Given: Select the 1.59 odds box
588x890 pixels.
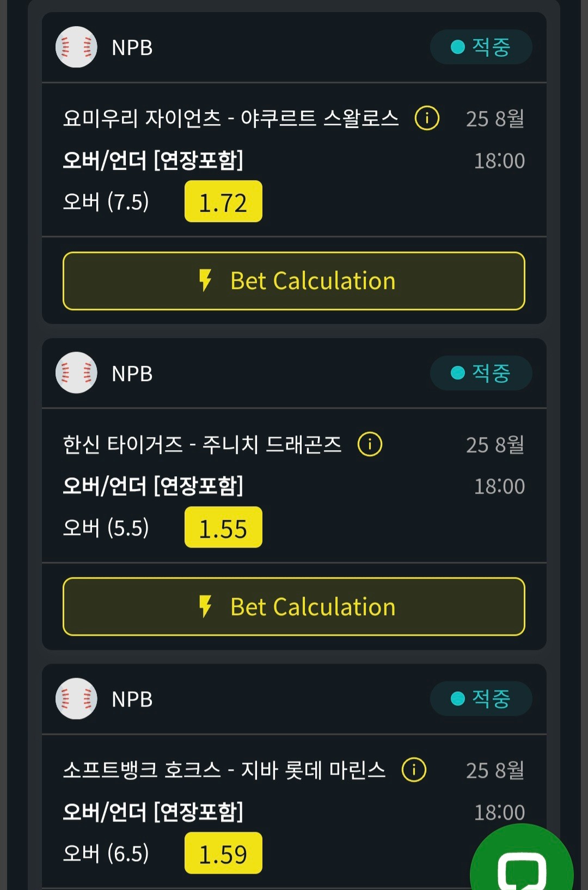Looking at the screenshot, I should 223,853.
